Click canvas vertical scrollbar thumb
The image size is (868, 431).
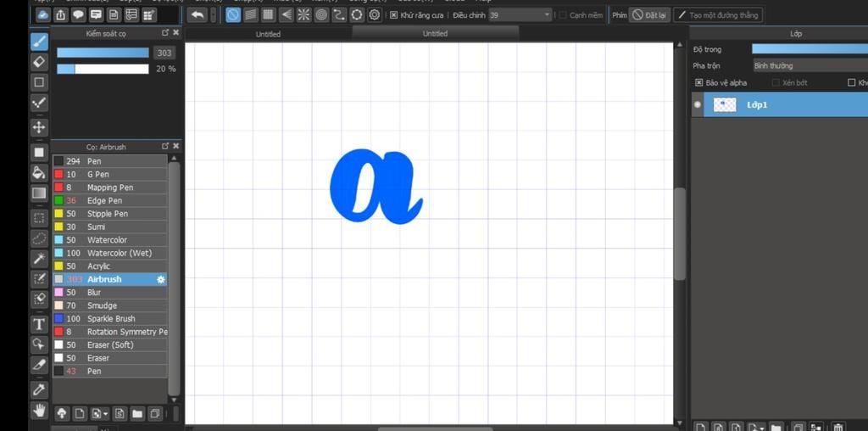(680, 234)
